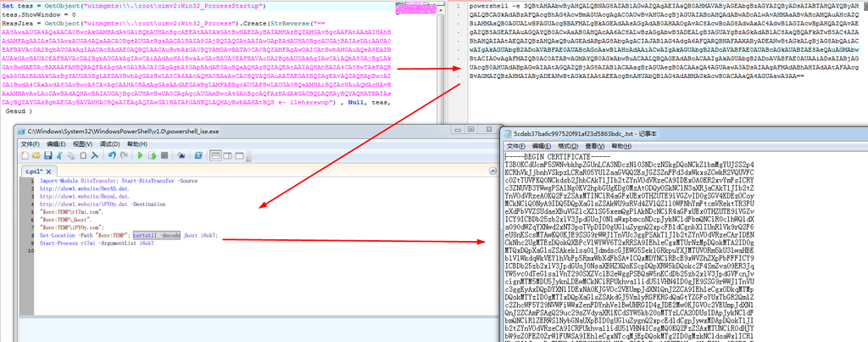The image size is (868, 342).
Task: Open 编辑(E) menu in PowerShell ISE
Action: tap(56, 144)
